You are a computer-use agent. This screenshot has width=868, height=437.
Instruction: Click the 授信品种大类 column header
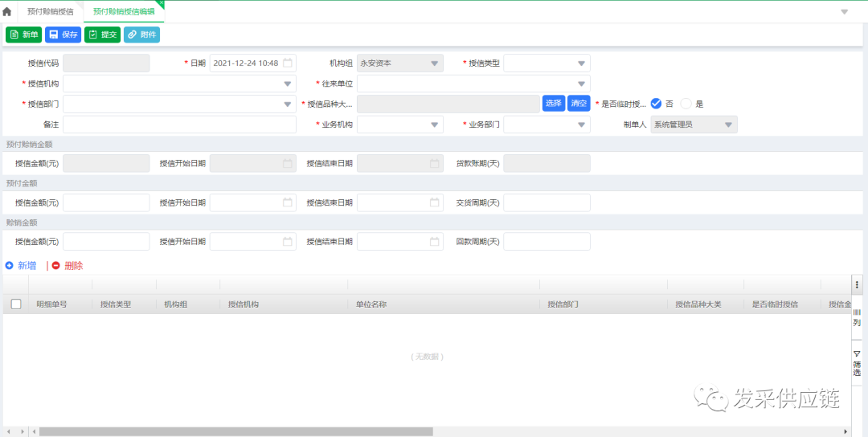click(698, 304)
